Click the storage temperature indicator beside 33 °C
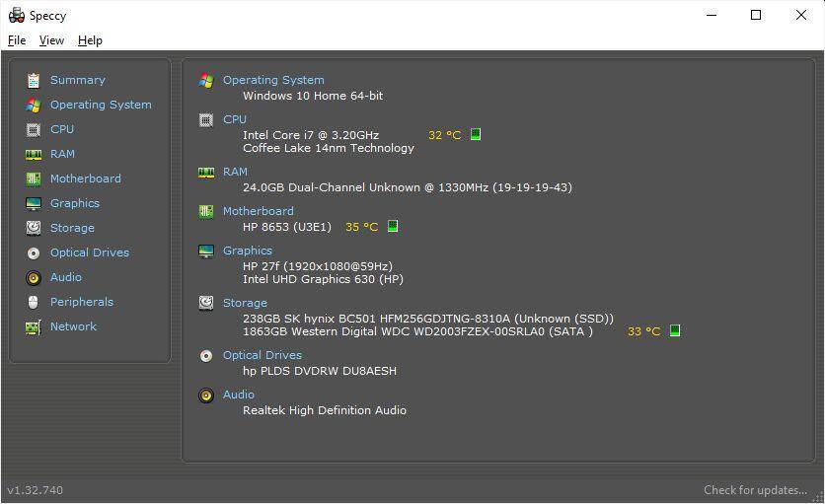 (x=675, y=330)
